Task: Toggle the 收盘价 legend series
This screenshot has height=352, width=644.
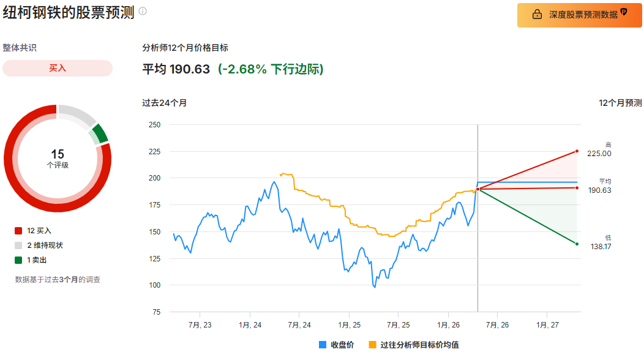Action: 336,345
